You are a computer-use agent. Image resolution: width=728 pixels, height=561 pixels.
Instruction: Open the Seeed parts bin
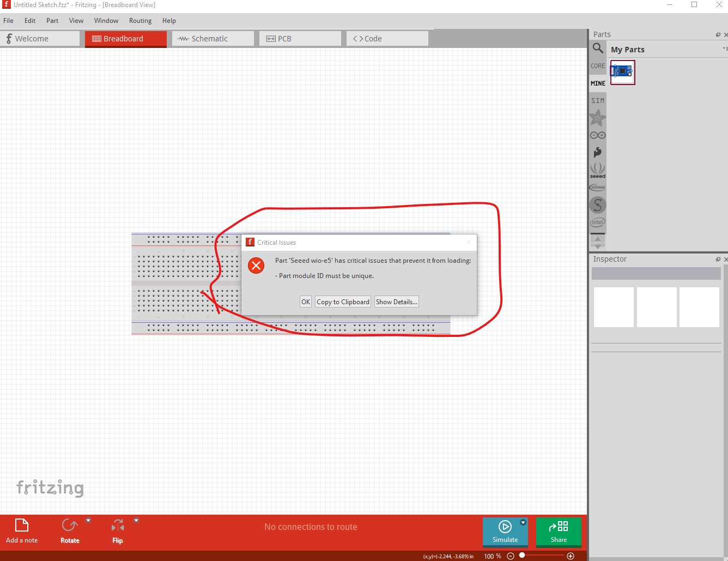click(598, 170)
